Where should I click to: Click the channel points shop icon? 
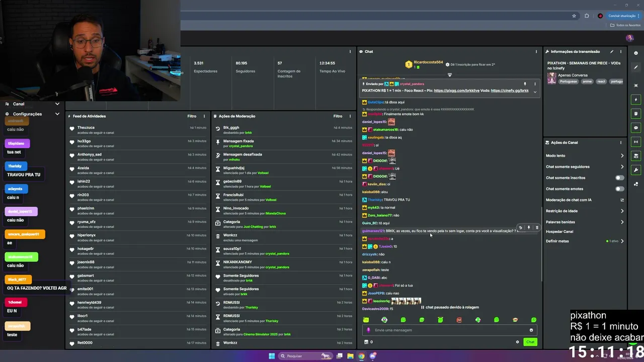click(x=366, y=342)
